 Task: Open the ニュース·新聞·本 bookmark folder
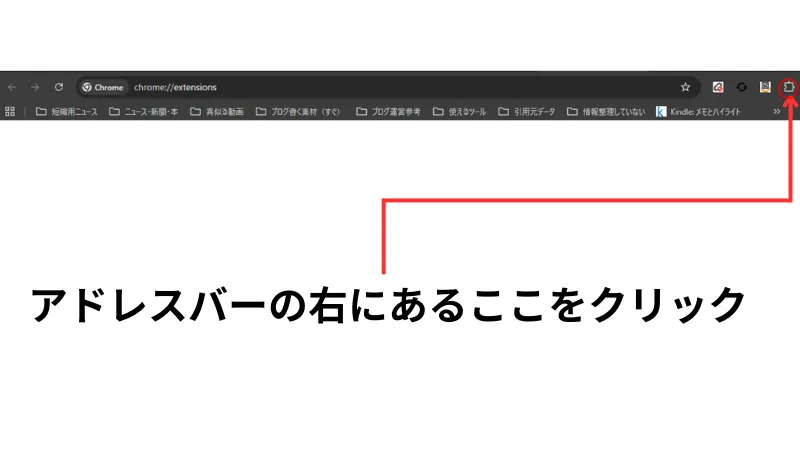(x=144, y=111)
